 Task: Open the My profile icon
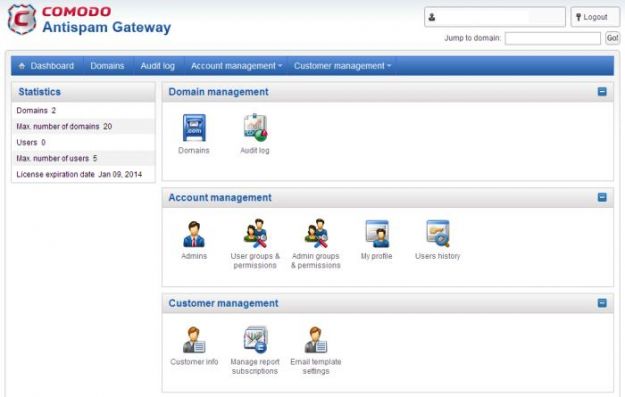377,234
